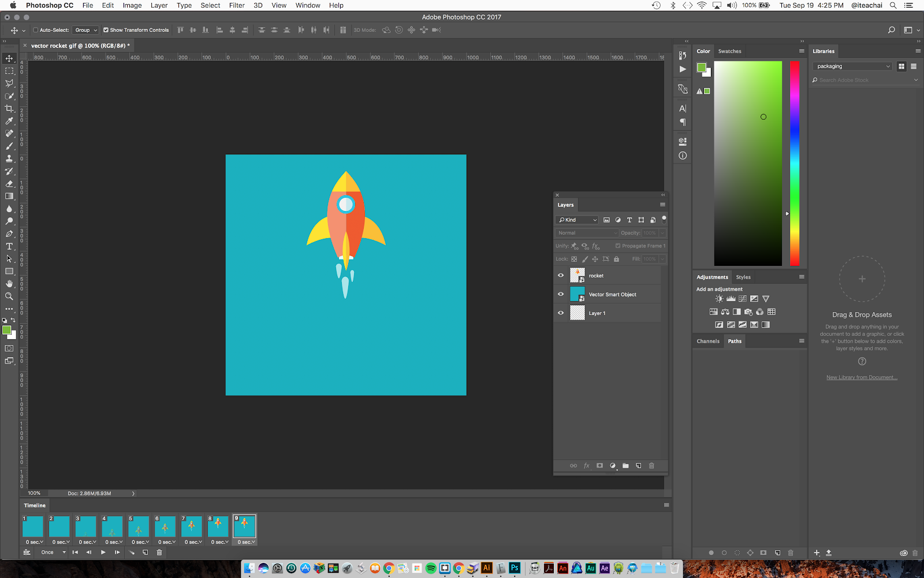Open the Auto-Select Group dropdown
Image resolution: width=924 pixels, height=578 pixels.
tap(86, 30)
